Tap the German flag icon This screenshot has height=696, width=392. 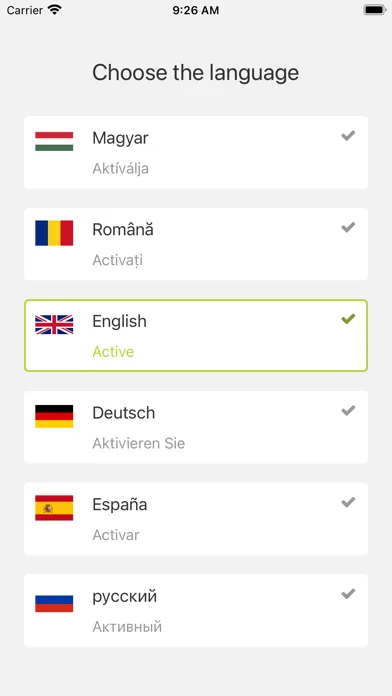tap(54, 416)
